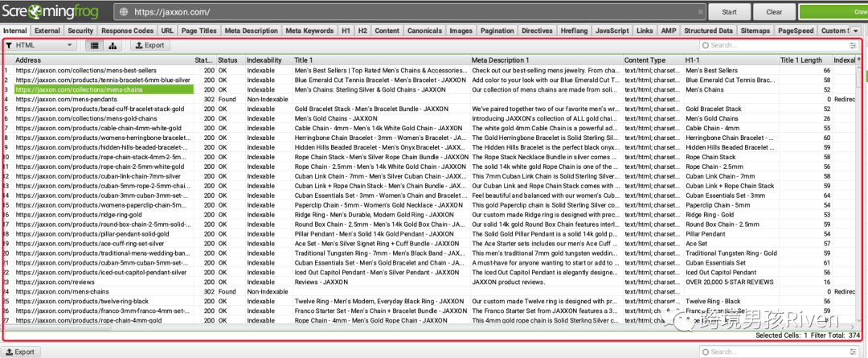Select the https://jaxxon.com/mens-pendants address
Screen dimensions: 868x358
coord(104,99)
